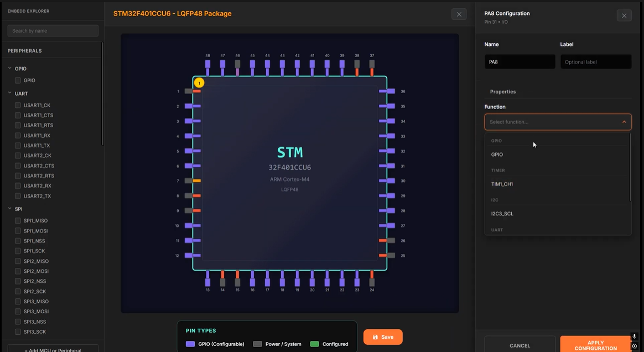
Task: Click pin 48 on the chip's top edge
Action: [x=207, y=68]
